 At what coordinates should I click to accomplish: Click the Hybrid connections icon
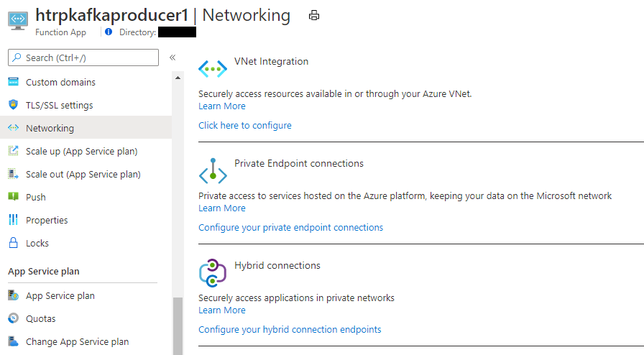(213, 273)
